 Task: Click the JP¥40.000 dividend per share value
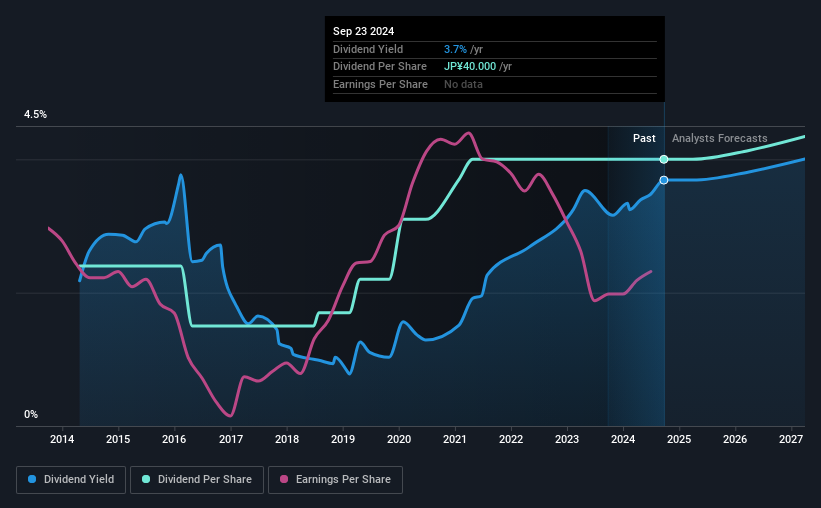[x=470, y=67]
